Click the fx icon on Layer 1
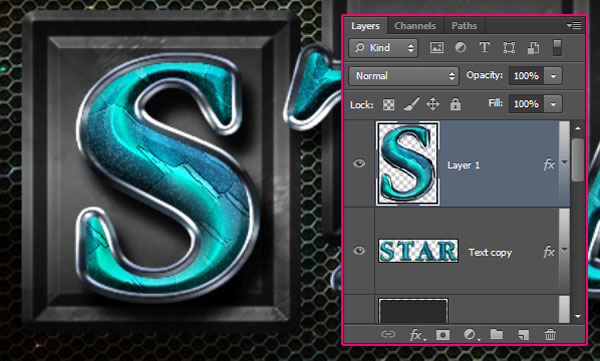Image resolution: width=600 pixels, height=361 pixels. (549, 165)
